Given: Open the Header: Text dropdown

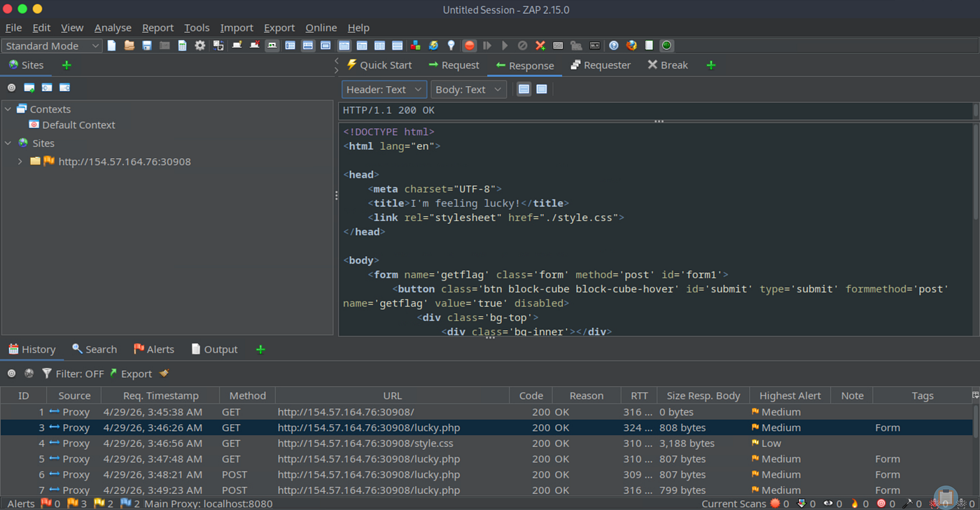Looking at the screenshot, I should [384, 90].
